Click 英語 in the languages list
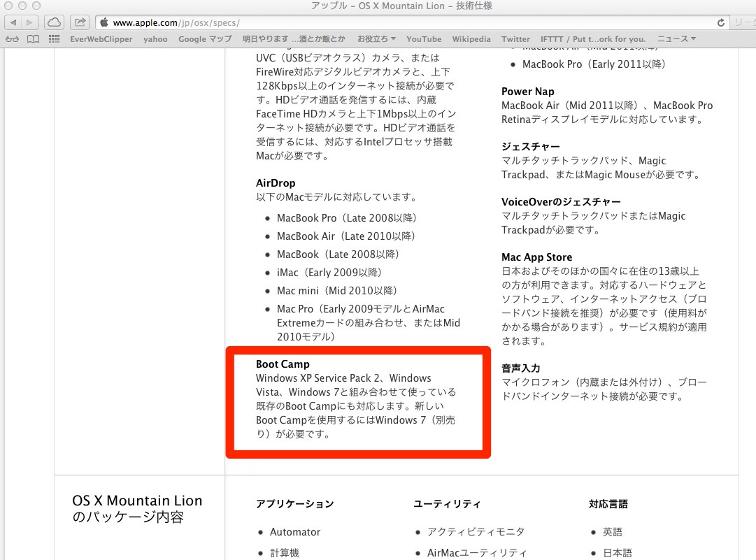 click(x=613, y=532)
